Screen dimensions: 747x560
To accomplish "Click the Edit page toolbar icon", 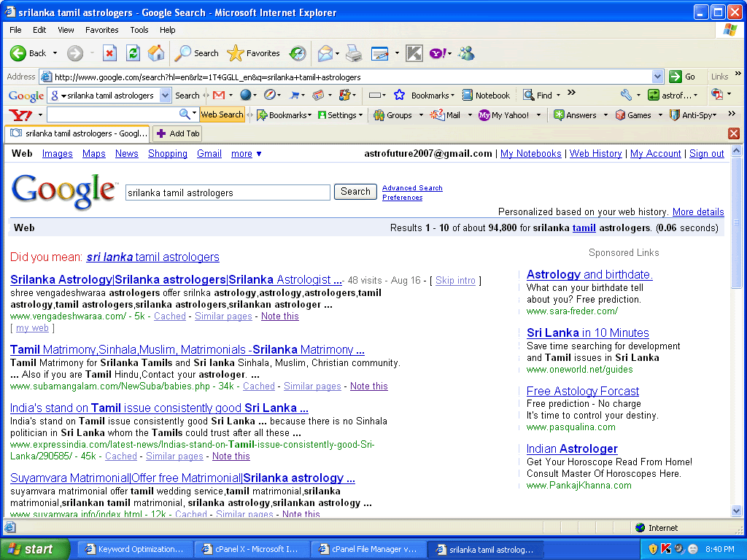I will tap(379, 53).
